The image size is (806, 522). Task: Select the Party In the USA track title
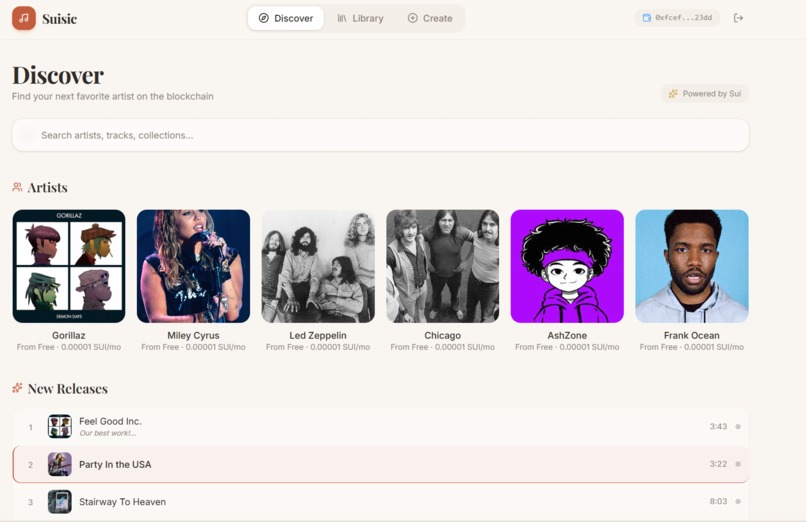point(115,464)
